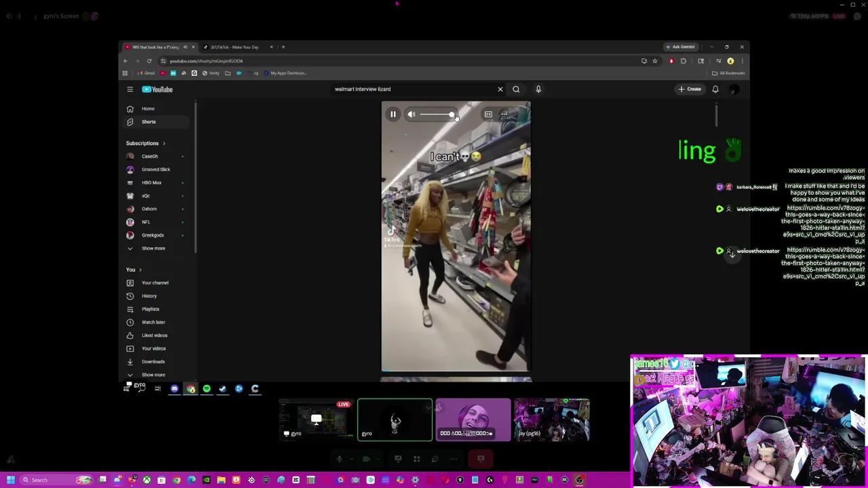The image size is (868, 488).
Task: Click Ask Gemini button in Chrome
Action: pos(680,47)
